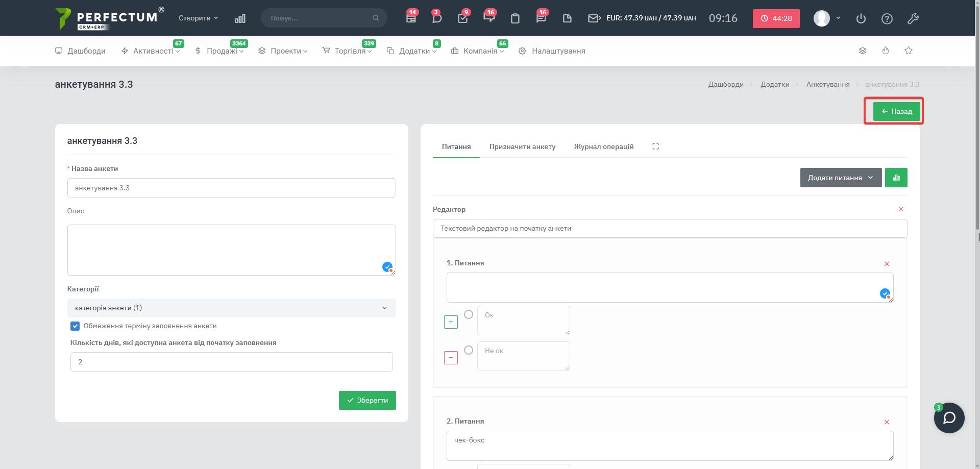Toggle fullscreen icon beside Журнал операцій
This screenshot has width=980, height=469.
(x=656, y=146)
